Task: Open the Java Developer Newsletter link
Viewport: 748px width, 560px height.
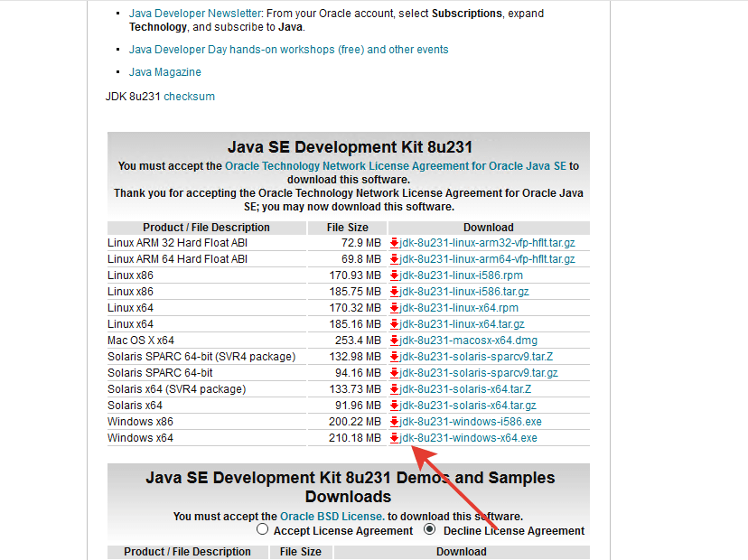Action: click(195, 14)
